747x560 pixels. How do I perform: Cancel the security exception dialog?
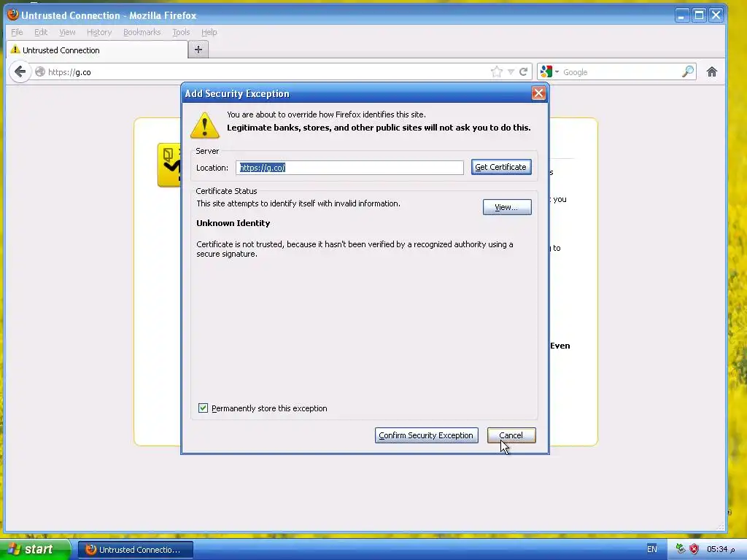[511, 435]
